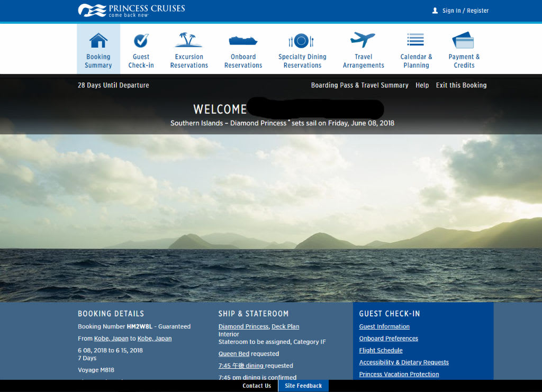The width and height of the screenshot is (542, 392).
Task: Click the Queen Bed link
Action: pyautogui.click(x=233, y=354)
